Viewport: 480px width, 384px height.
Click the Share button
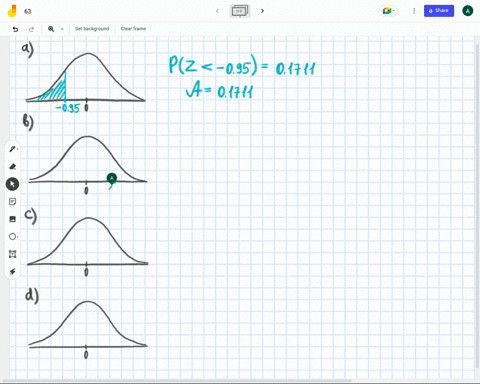[439, 11]
